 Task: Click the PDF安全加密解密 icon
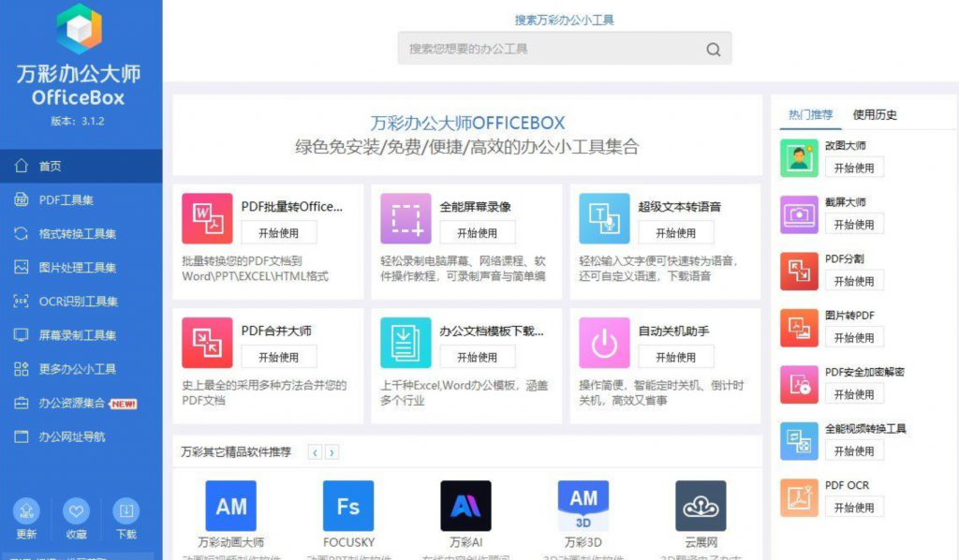[x=799, y=385]
